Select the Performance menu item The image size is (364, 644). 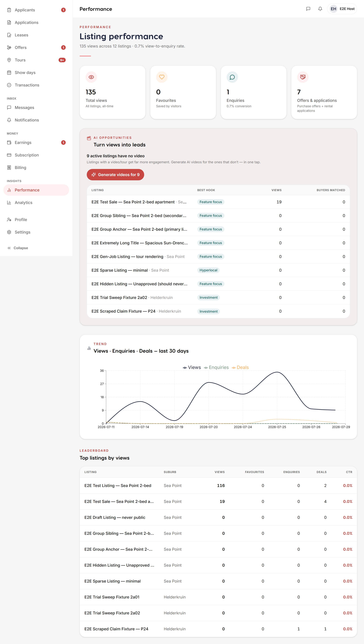pyautogui.click(x=36, y=190)
